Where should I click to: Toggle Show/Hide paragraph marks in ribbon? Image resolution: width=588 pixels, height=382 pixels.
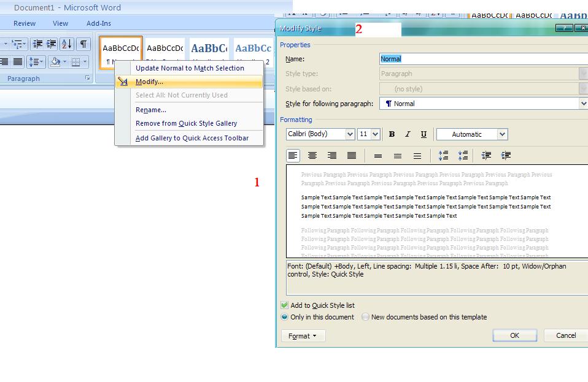[x=83, y=44]
